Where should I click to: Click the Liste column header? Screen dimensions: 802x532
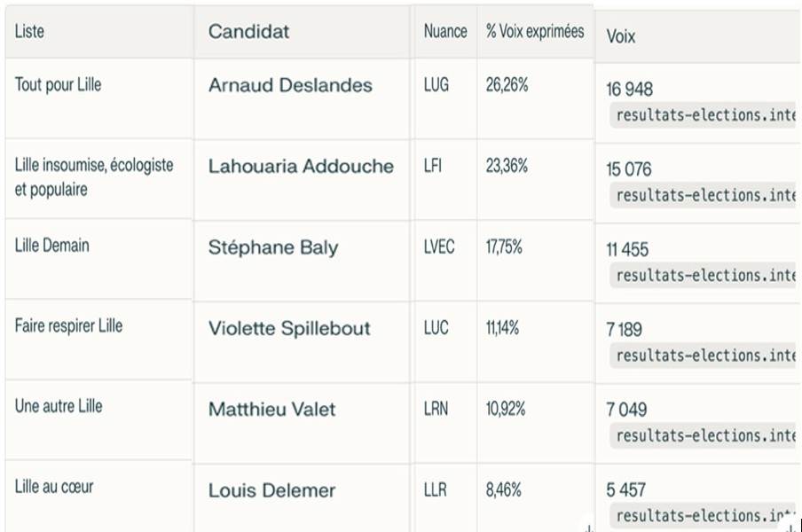(30, 32)
